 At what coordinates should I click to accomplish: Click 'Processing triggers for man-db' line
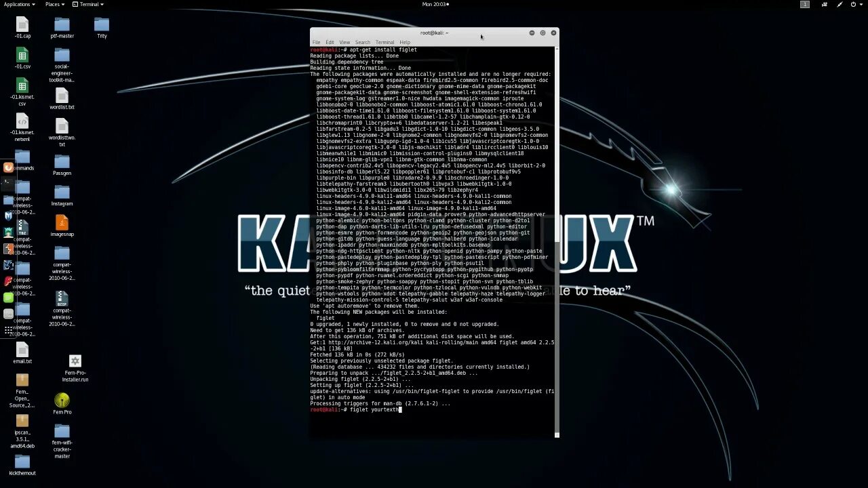[380, 403]
